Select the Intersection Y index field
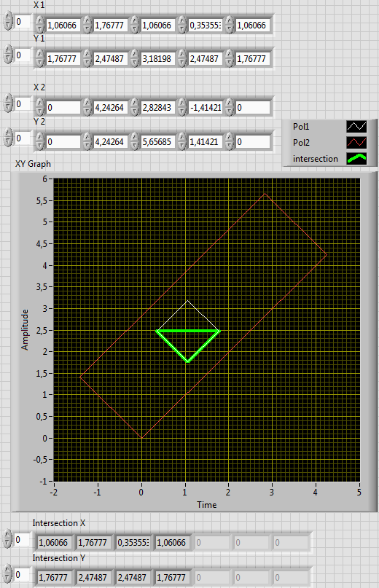 [23, 574]
